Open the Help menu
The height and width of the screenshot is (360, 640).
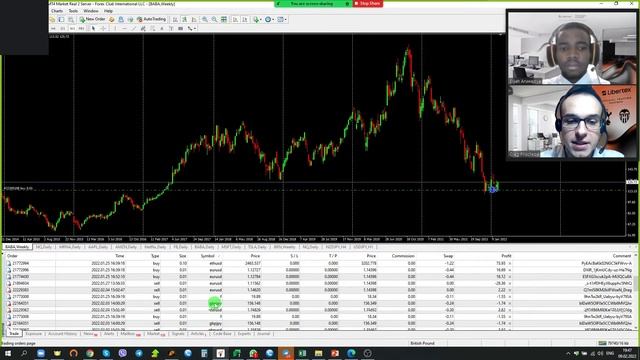click(108, 11)
